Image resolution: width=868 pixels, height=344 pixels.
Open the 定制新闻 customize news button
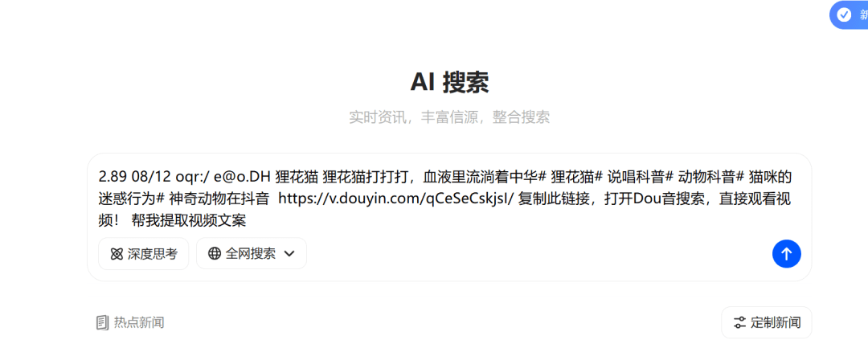766,322
